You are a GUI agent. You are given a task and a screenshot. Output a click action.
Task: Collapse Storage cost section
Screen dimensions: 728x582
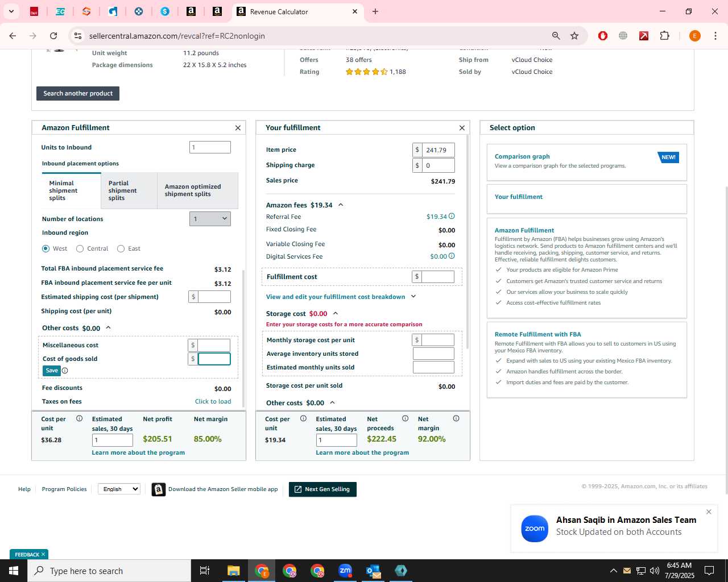point(336,314)
